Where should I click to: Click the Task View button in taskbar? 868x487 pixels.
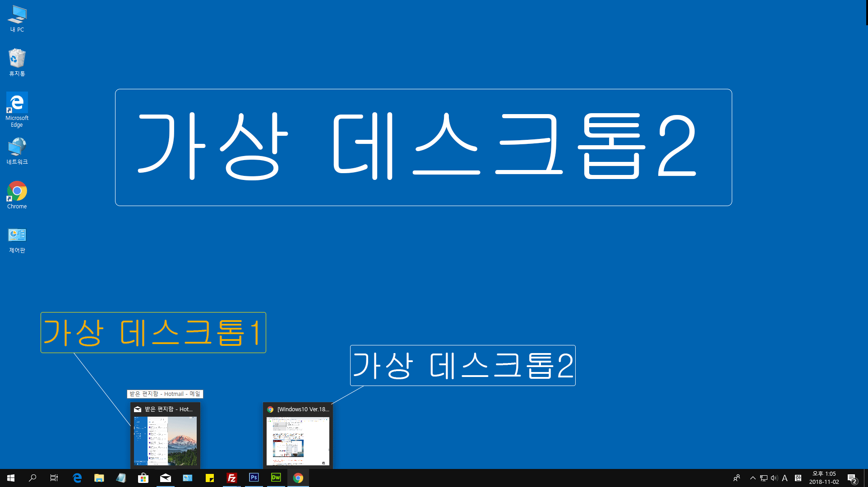54,478
